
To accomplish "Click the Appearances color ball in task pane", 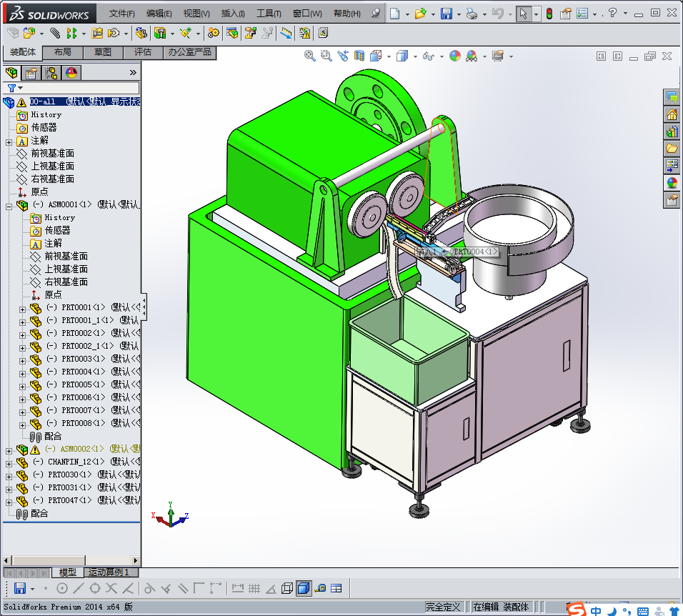I will pyautogui.click(x=672, y=182).
